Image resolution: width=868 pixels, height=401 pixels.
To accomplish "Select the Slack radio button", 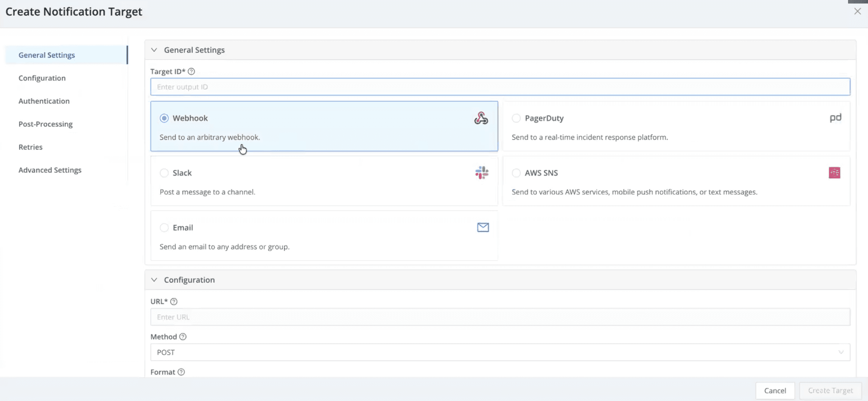I will tap(164, 173).
